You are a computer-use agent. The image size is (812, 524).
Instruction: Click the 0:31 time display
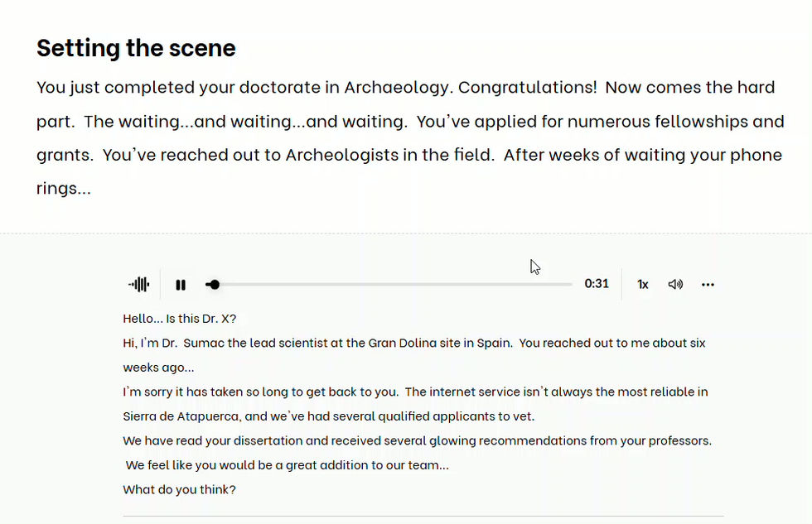point(597,284)
